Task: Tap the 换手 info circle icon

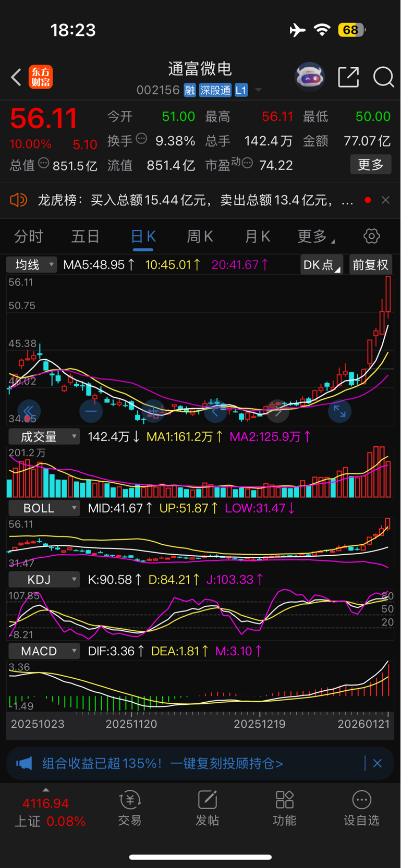Action: tap(141, 139)
